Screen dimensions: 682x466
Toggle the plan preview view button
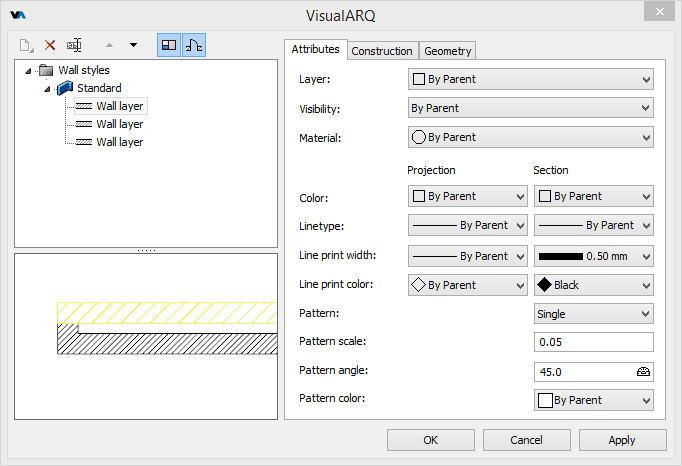point(169,45)
